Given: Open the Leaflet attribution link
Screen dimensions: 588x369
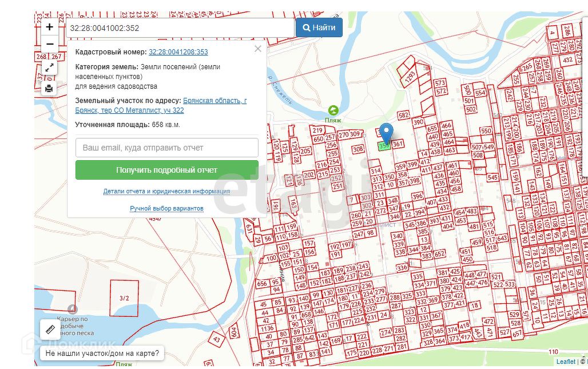Looking at the screenshot, I should pyautogui.click(x=566, y=362).
